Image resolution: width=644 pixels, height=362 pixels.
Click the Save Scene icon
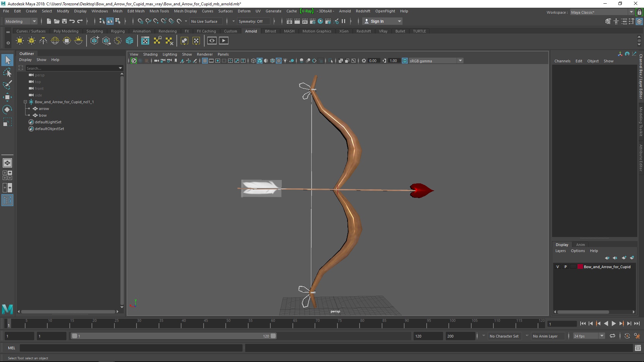64,21
